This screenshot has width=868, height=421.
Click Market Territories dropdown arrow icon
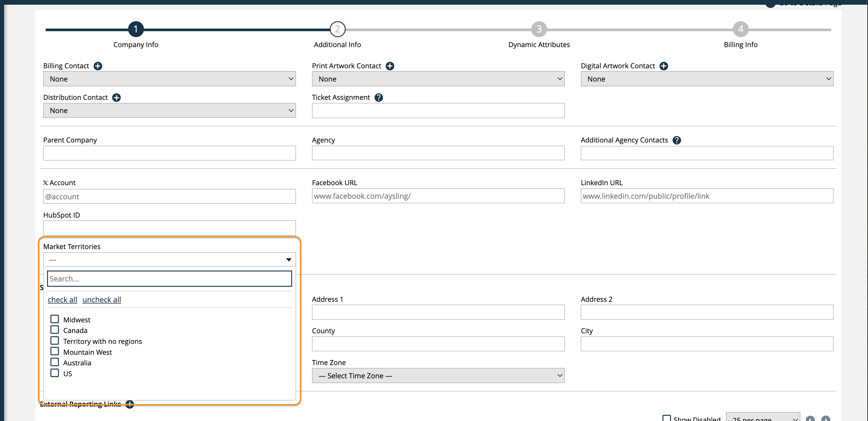pos(289,260)
